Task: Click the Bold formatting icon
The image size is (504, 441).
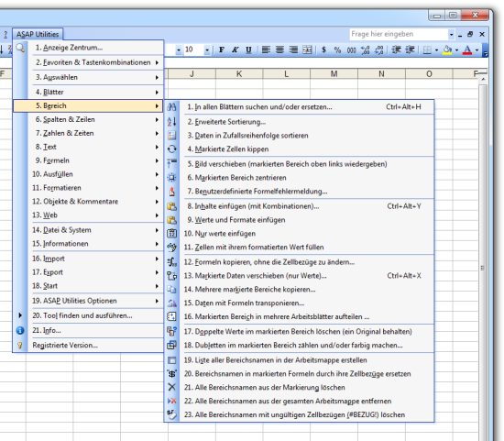Action: point(222,50)
